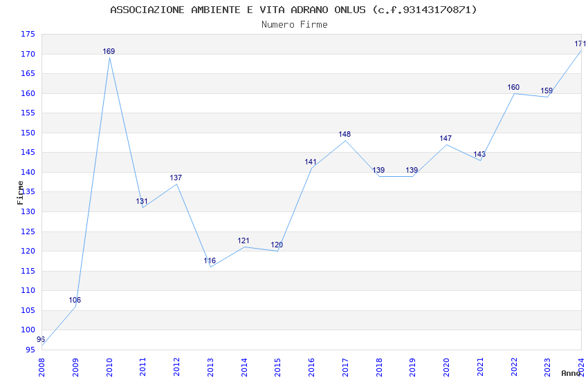The image size is (588, 380).
Task: Click x-axis year 2014
Action: pyautogui.click(x=244, y=367)
